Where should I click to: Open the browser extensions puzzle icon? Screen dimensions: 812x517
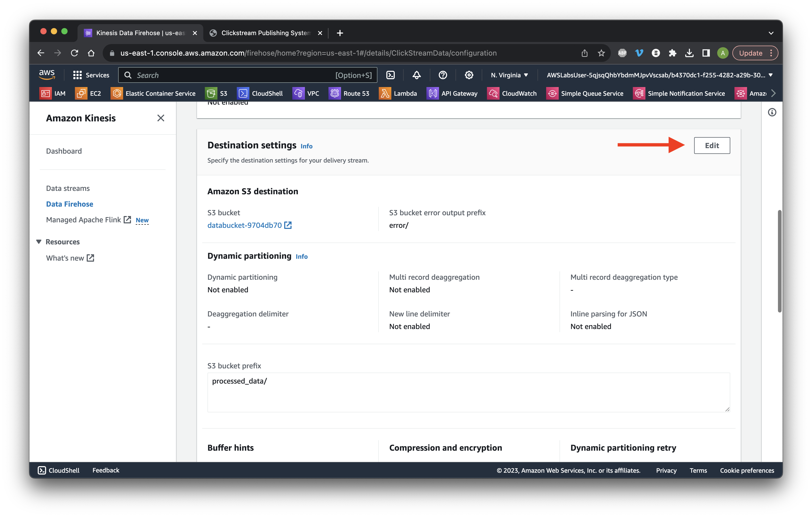672,53
